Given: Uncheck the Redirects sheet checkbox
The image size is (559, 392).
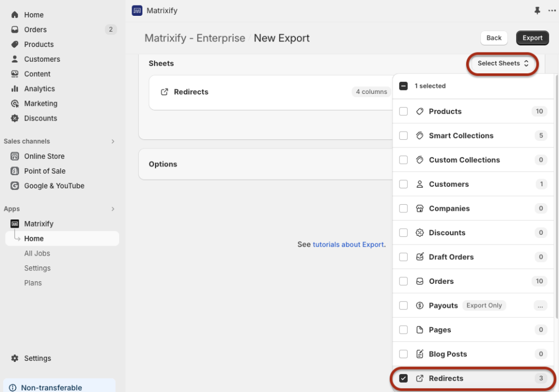Looking at the screenshot, I should (x=403, y=378).
